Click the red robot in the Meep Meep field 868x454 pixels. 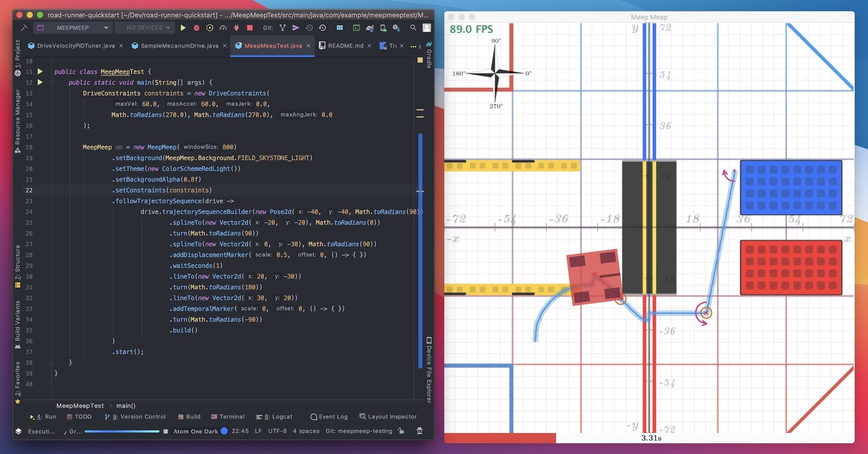pos(594,277)
